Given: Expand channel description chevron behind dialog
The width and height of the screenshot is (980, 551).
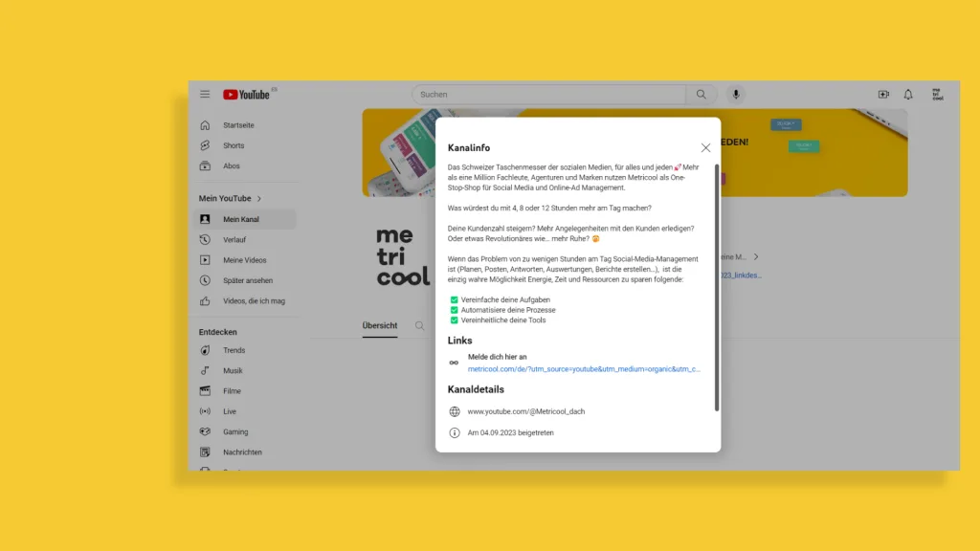Looking at the screenshot, I should pos(756,256).
